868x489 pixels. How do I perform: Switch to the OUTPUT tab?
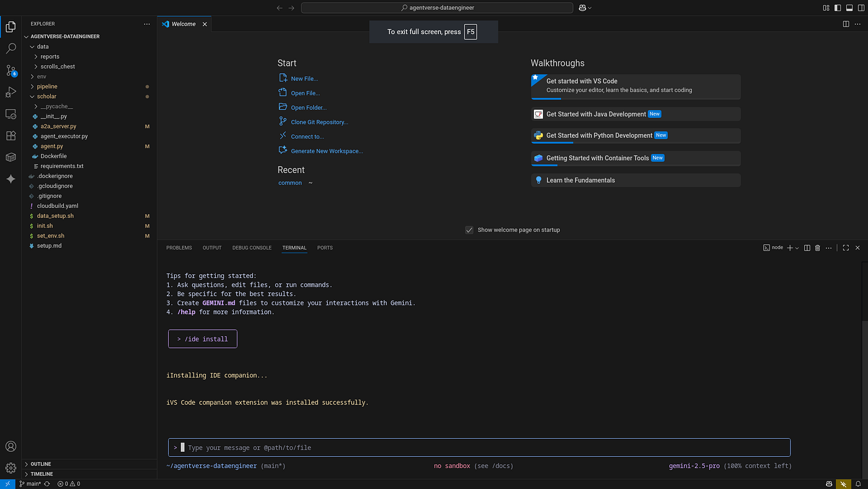(212, 248)
